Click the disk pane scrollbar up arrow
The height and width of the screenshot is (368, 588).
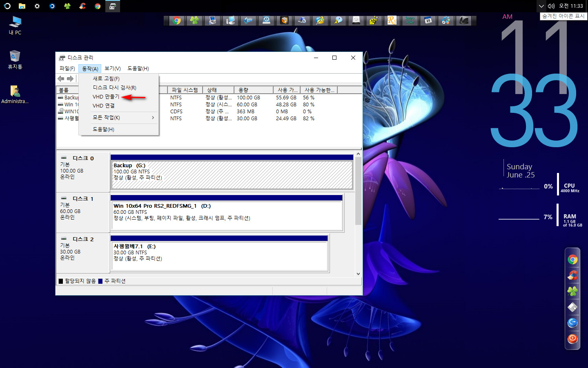(358, 154)
